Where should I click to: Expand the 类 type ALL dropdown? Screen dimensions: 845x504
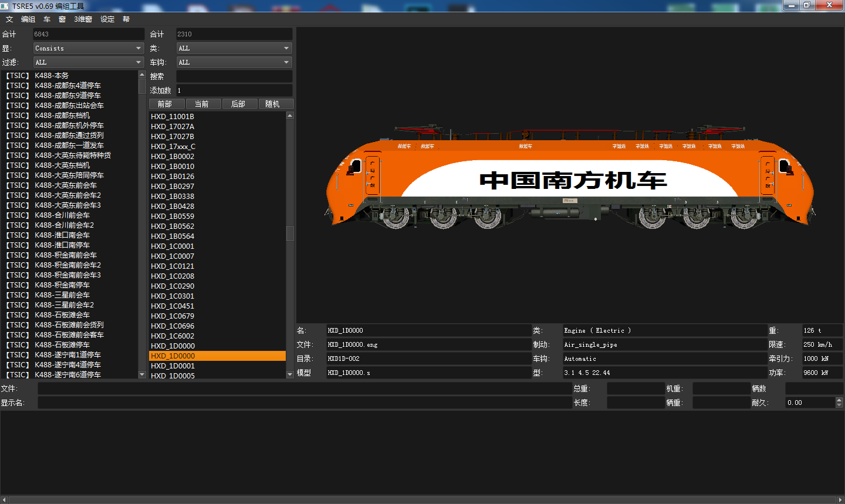234,48
